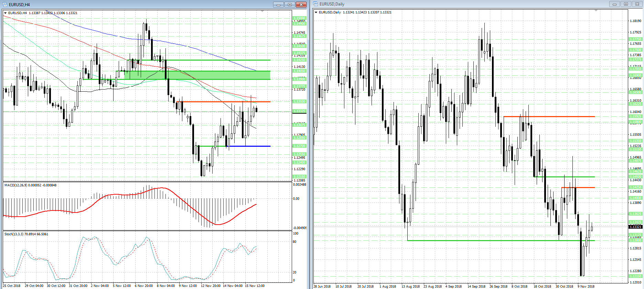Click the MACD(12,26,9) indicator label

tap(30, 185)
